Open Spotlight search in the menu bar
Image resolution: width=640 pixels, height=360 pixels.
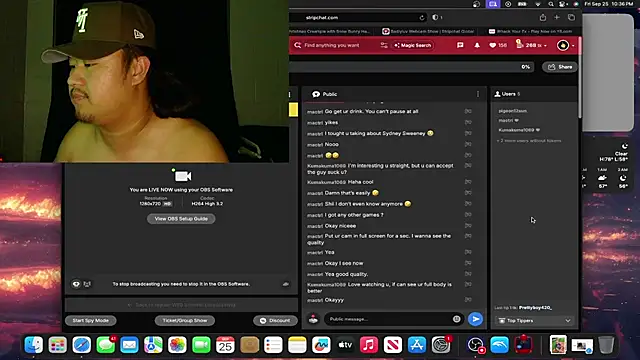(x=551, y=4)
